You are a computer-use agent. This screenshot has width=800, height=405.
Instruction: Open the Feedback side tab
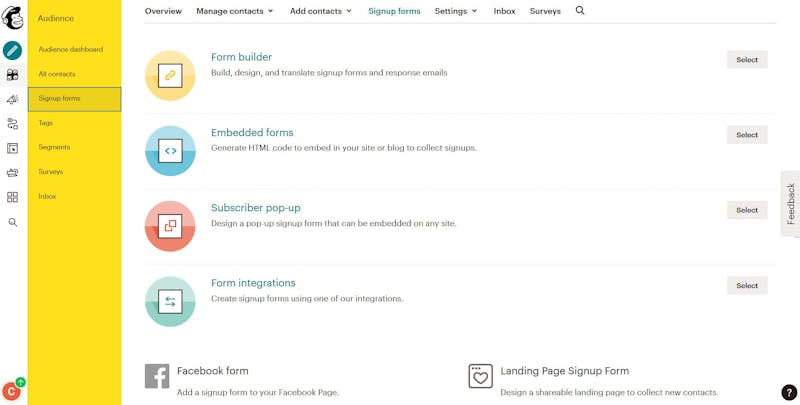pyautogui.click(x=790, y=204)
